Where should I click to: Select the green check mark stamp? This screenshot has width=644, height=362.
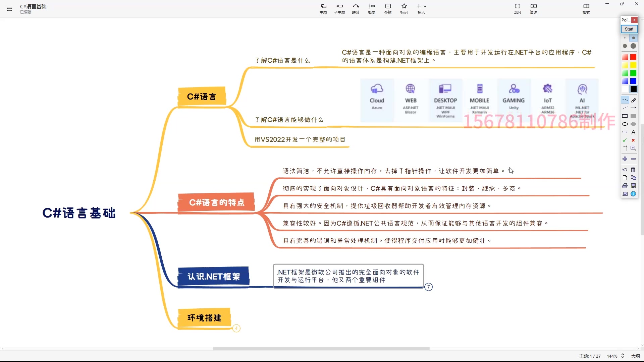pos(625,140)
